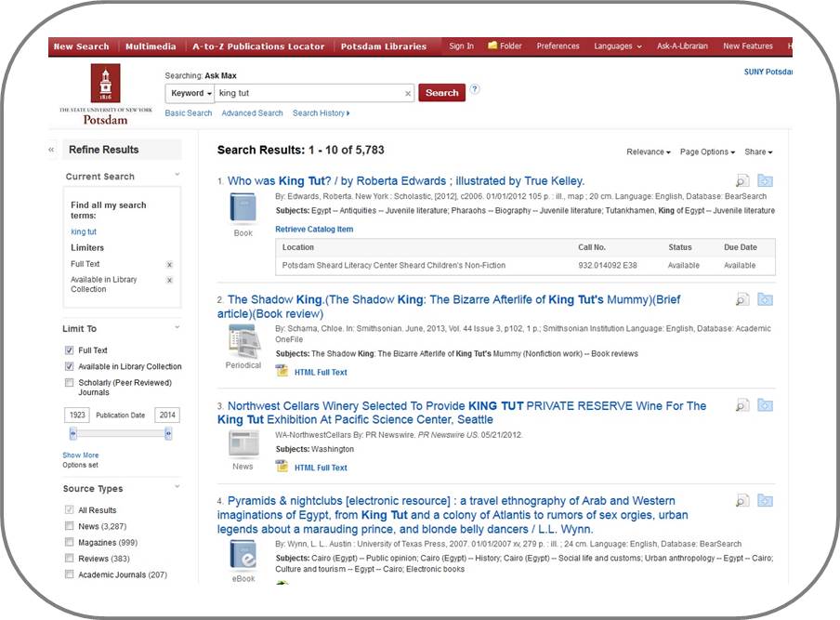The height and width of the screenshot is (620, 840).
Task: Click the Book icon for result 1
Action: tap(243, 208)
